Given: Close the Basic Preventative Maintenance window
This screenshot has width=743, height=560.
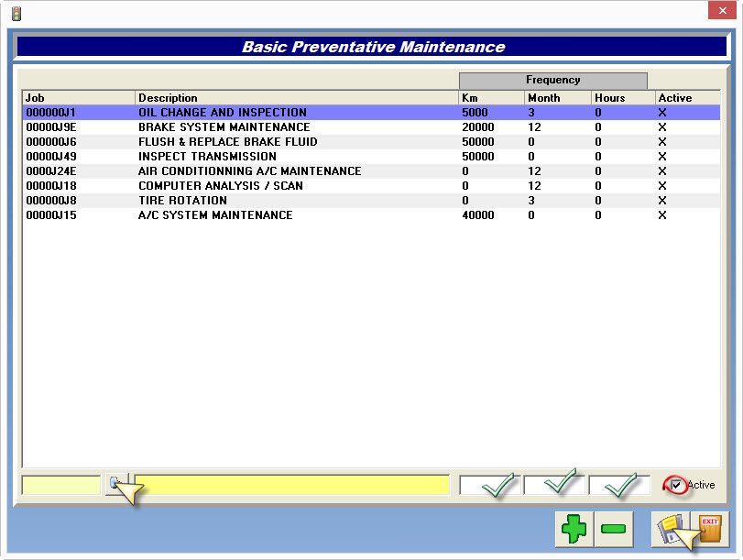Looking at the screenshot, I should (722, 10).
